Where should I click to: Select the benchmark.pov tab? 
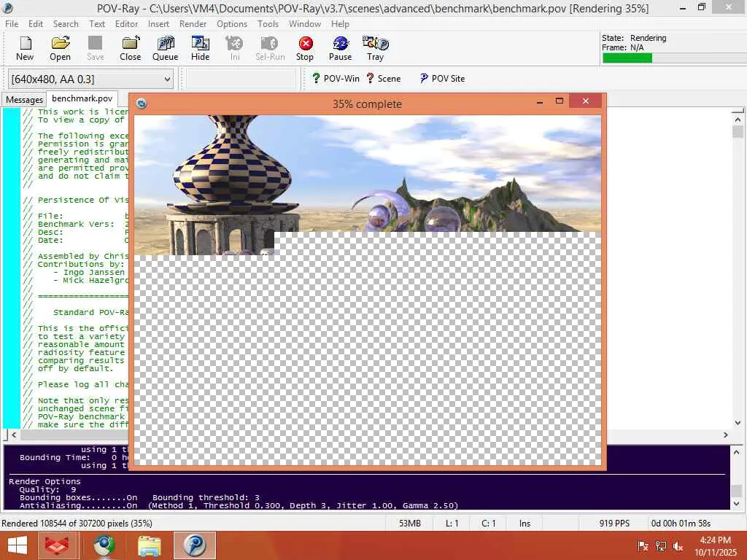click(x=82, y=98)
